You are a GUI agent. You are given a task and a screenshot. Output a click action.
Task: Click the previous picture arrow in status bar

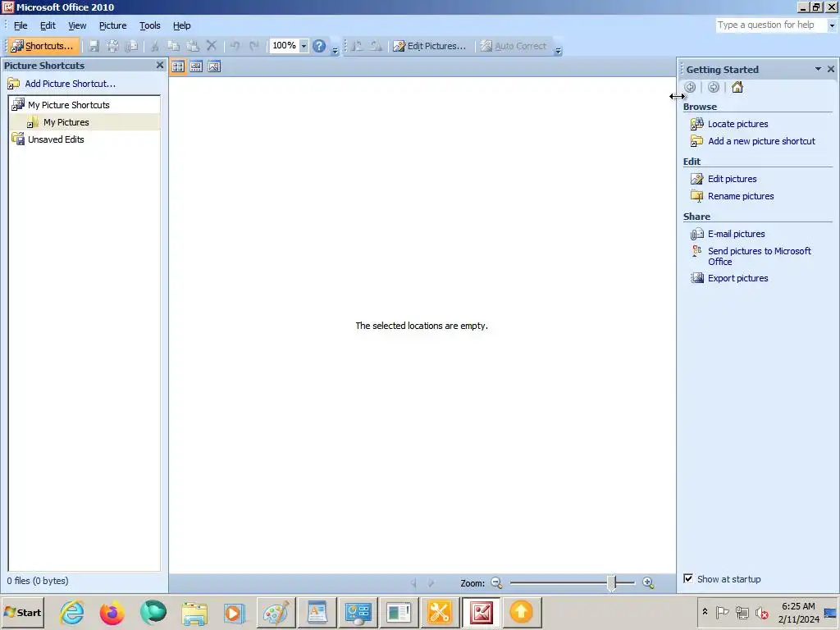(413, 583)
